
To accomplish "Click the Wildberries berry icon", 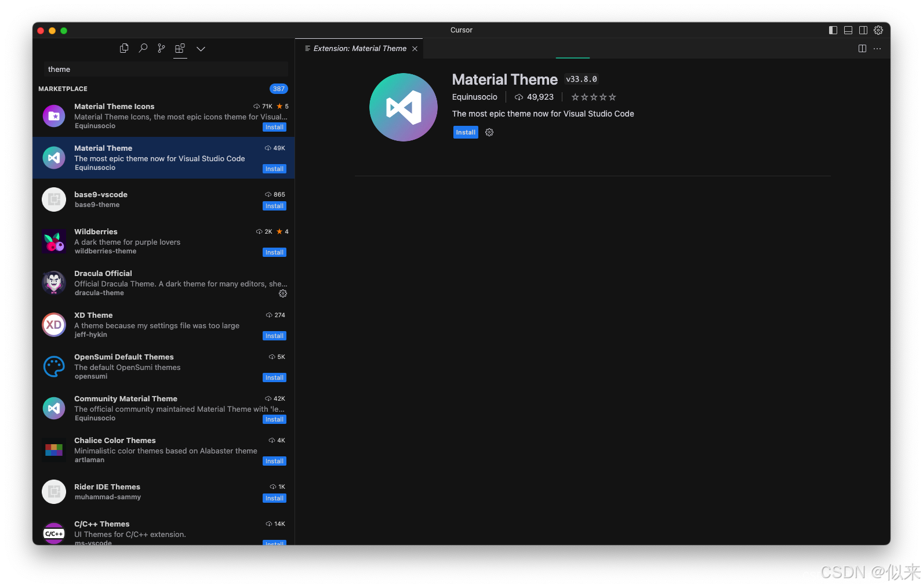I will (x=54, y=241).
